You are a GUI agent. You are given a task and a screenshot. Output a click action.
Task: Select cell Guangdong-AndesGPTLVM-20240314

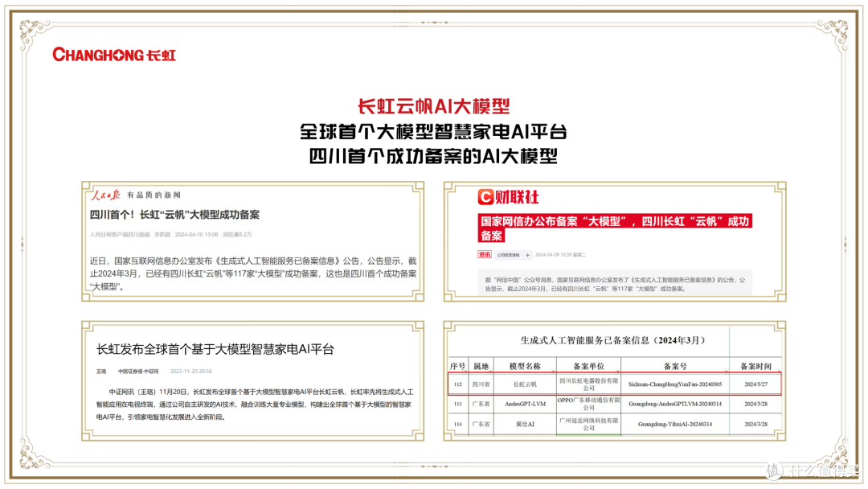click(x=675, y=405)
